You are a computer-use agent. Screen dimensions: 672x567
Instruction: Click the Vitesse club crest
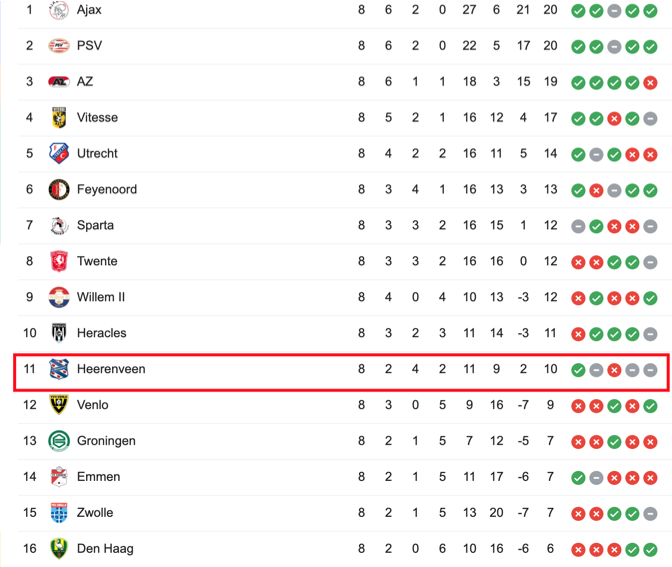pyautogui.click(x=59, y=117)
